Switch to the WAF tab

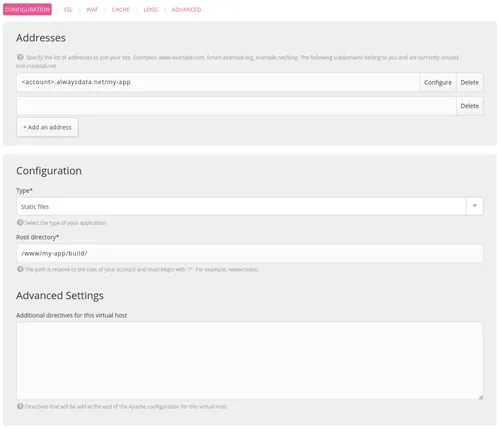click(x=92, y=10)
